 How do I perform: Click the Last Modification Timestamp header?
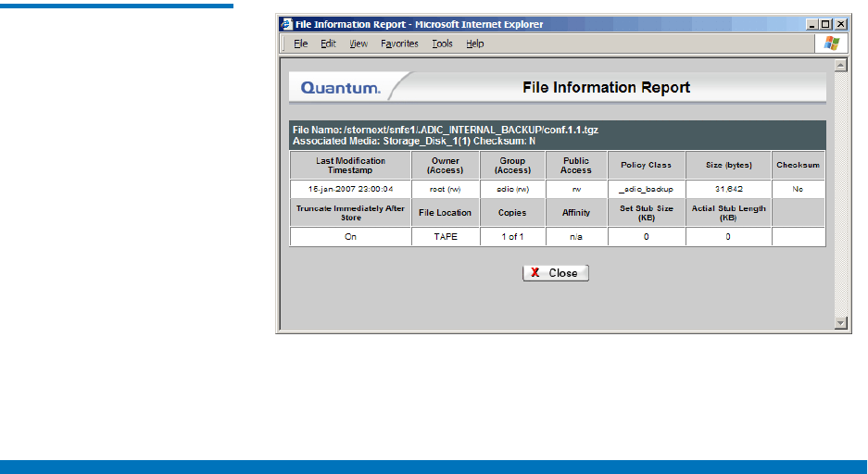pos(350,166)
